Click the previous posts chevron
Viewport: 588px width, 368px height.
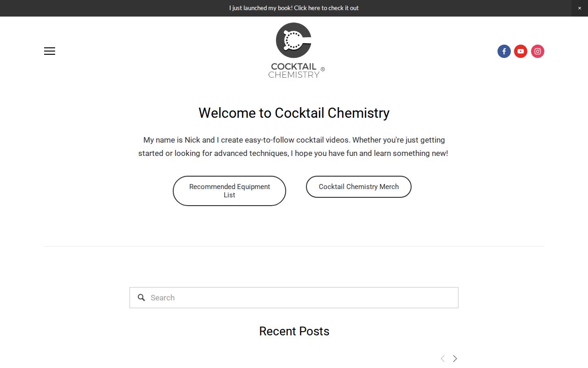tap(442, 358)
